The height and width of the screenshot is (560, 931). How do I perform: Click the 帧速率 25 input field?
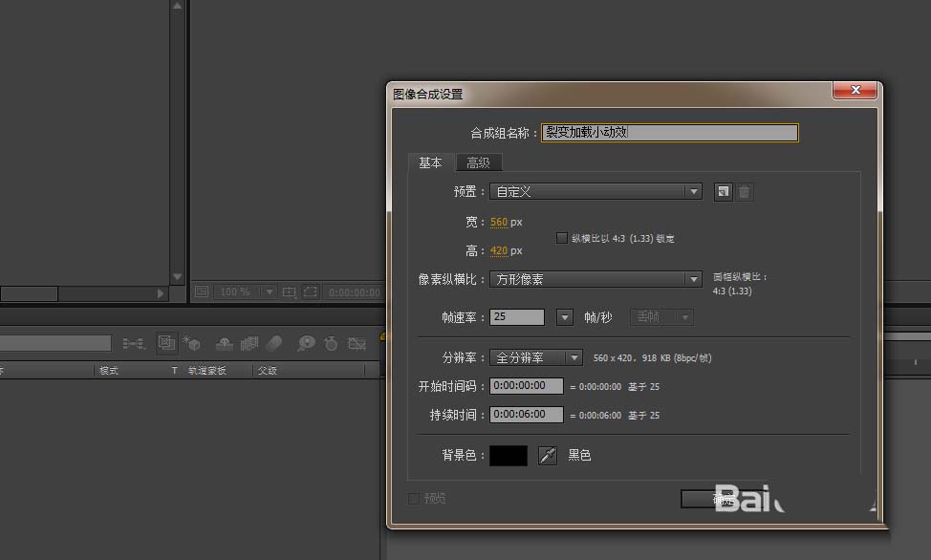[516, 317]
